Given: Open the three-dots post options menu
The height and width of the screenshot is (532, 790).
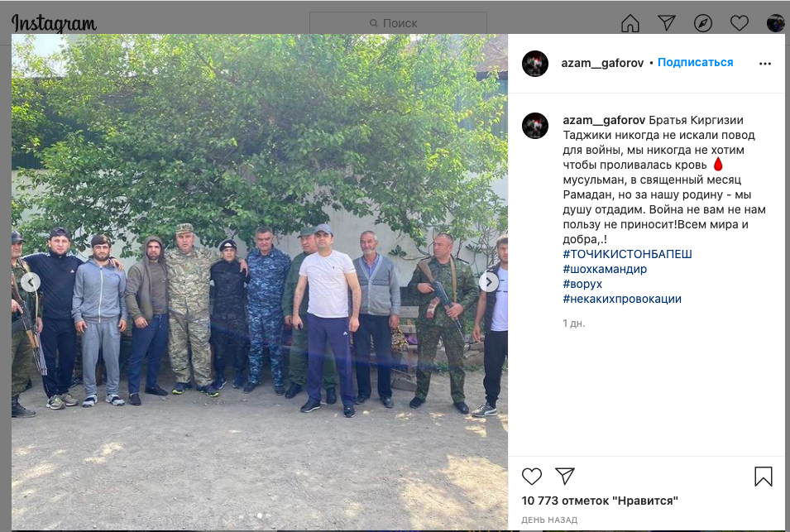Looking at the screenshot, I should point(765,64).
